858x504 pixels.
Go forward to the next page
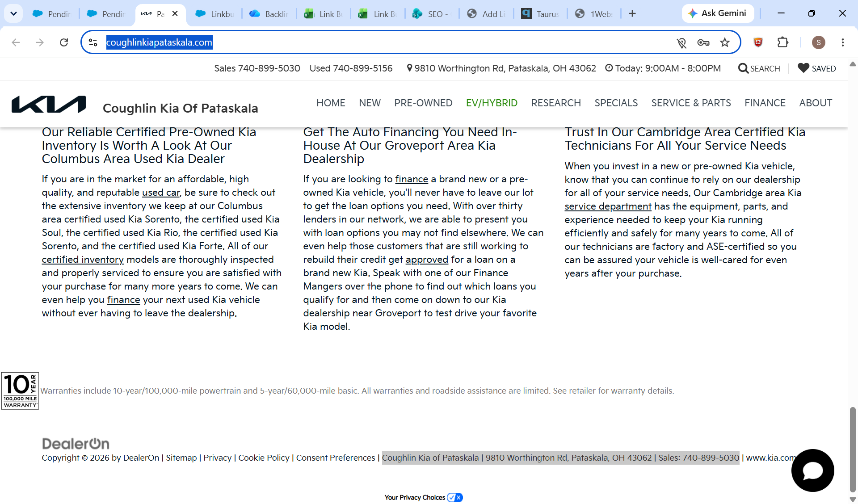[40, 42]
